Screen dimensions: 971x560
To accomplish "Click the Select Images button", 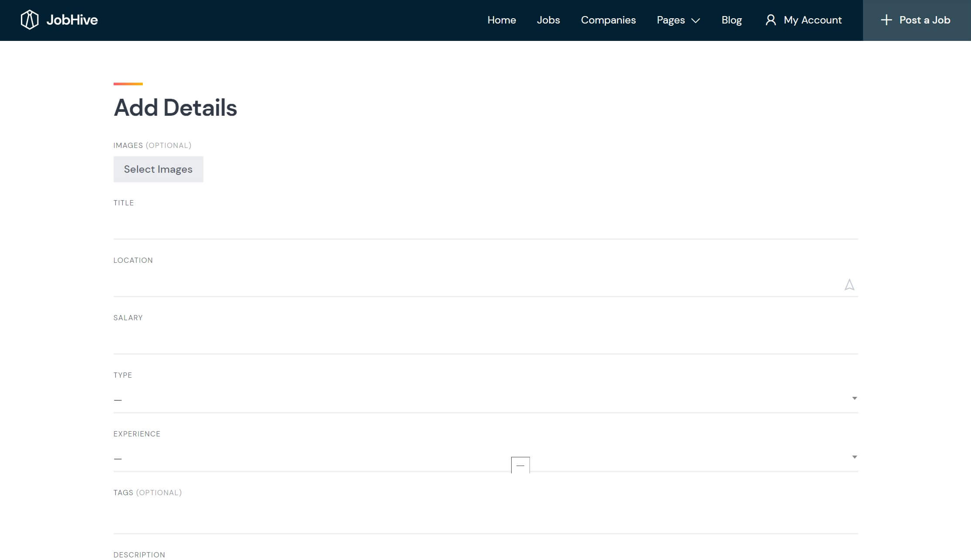I will [x=158, y=169].
